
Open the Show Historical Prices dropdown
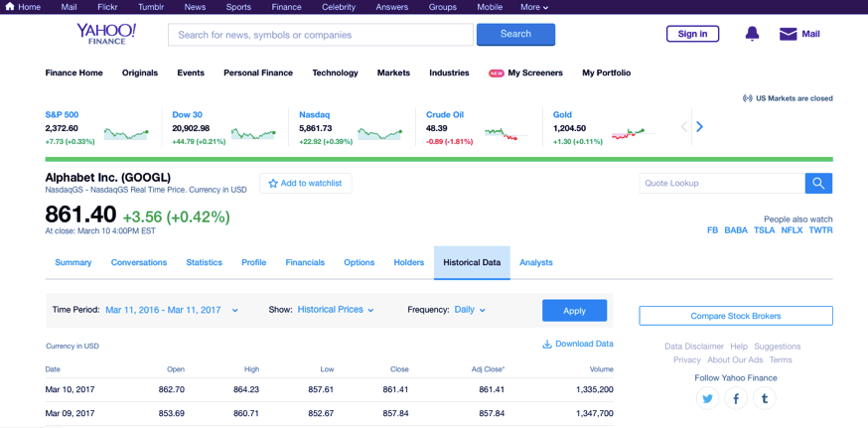point(336,310)
